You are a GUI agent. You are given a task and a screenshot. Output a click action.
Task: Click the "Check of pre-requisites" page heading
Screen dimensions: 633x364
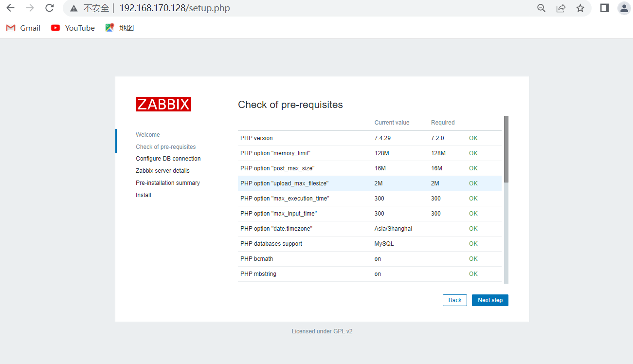tap(290, 105)
